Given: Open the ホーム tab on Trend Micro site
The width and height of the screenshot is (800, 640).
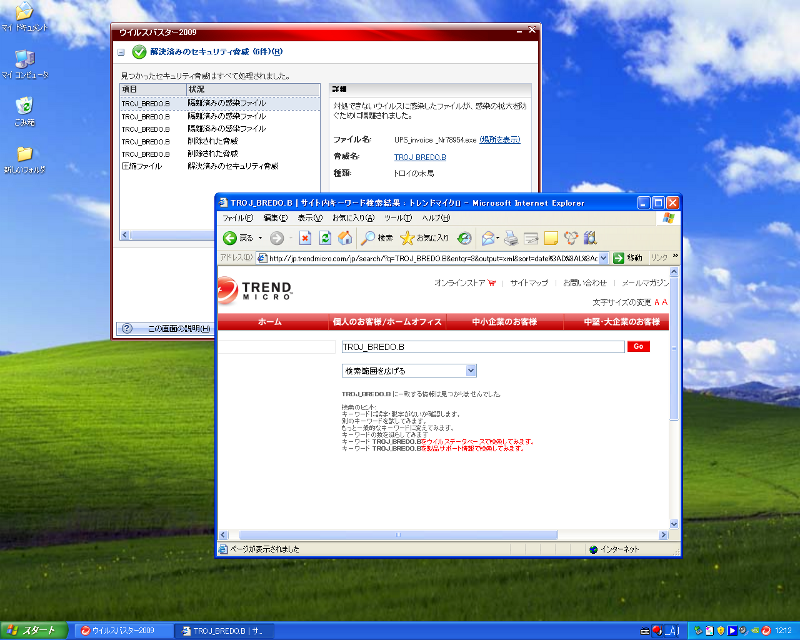Looking at the screenshot, I should 270,322.
